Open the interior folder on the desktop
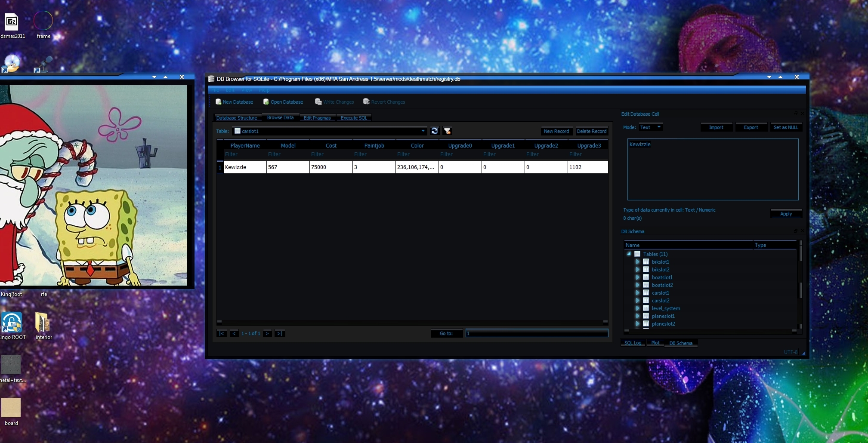 click(43, 326)
